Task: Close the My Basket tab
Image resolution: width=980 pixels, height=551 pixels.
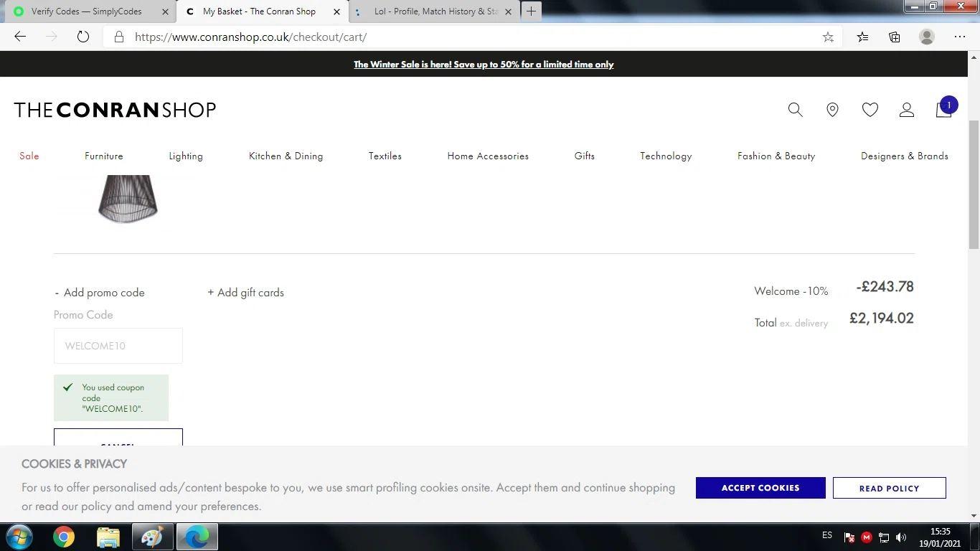Action: tap(336, 11)
